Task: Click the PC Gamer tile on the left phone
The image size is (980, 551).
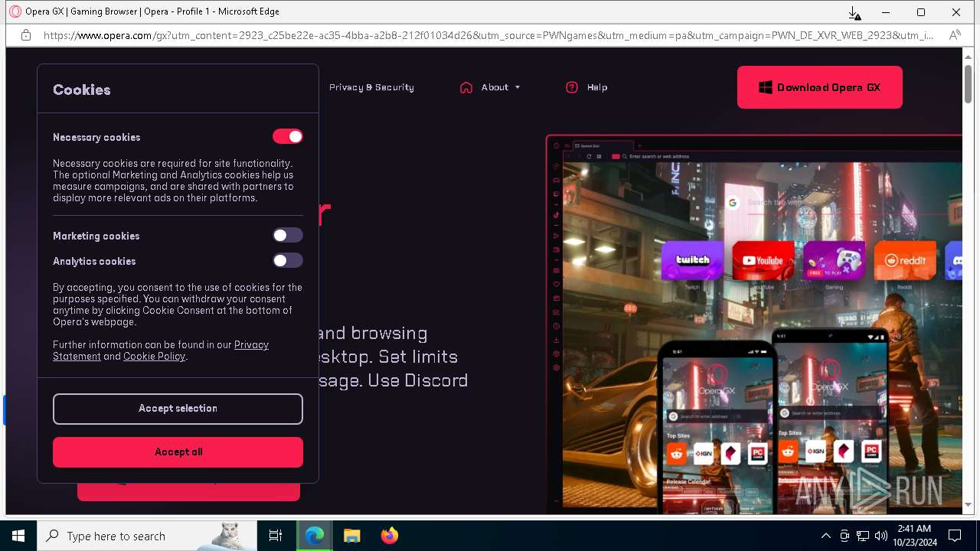Action: 758,453
